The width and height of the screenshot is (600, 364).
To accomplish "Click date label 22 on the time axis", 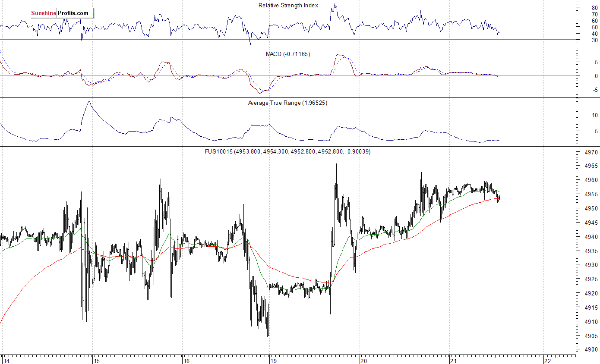I will pyautogui.click(x=547, y=361).
